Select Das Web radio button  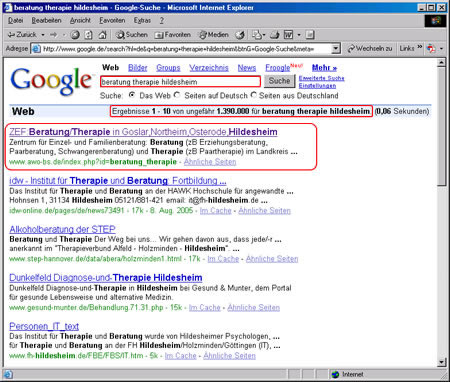tap(132, 95)
